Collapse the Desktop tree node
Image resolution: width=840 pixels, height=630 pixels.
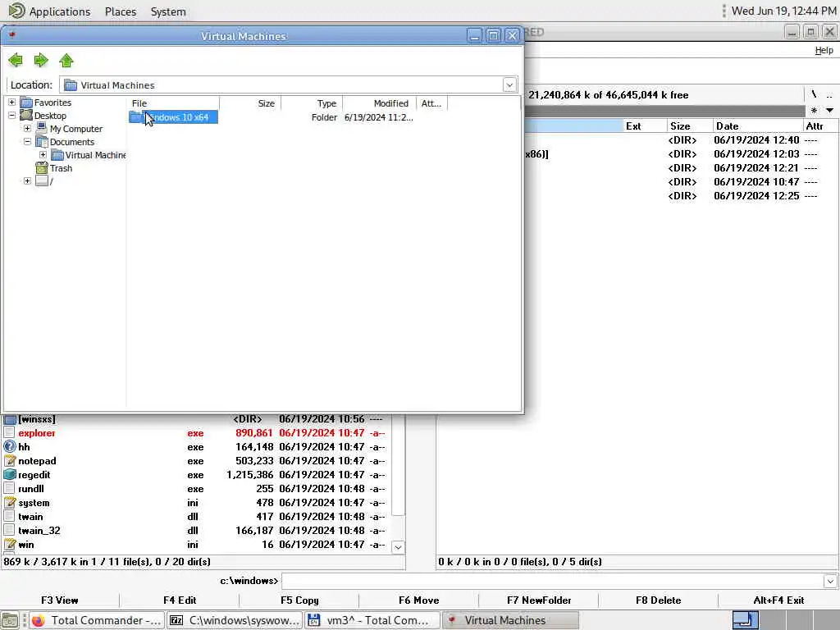(x=11, y=115)
